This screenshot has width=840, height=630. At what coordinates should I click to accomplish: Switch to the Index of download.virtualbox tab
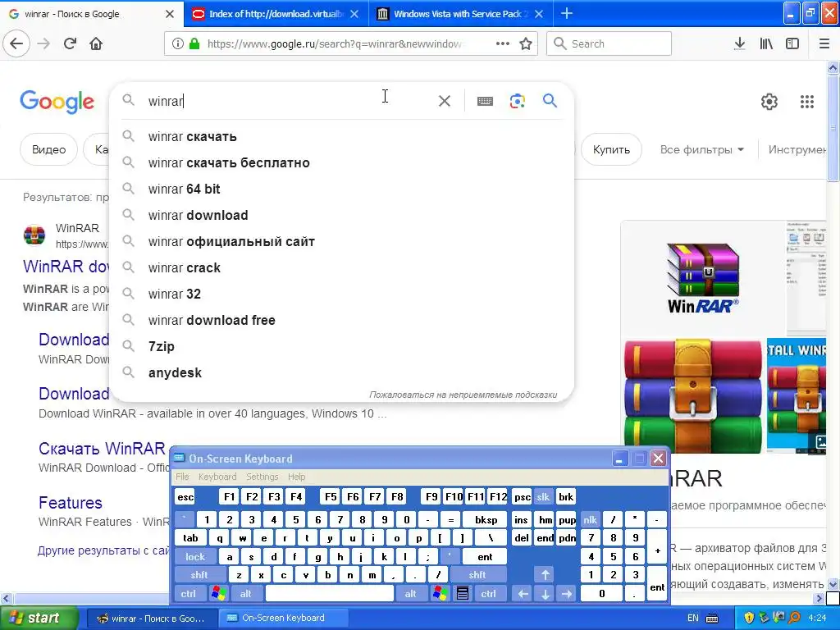tap(276, 14)
